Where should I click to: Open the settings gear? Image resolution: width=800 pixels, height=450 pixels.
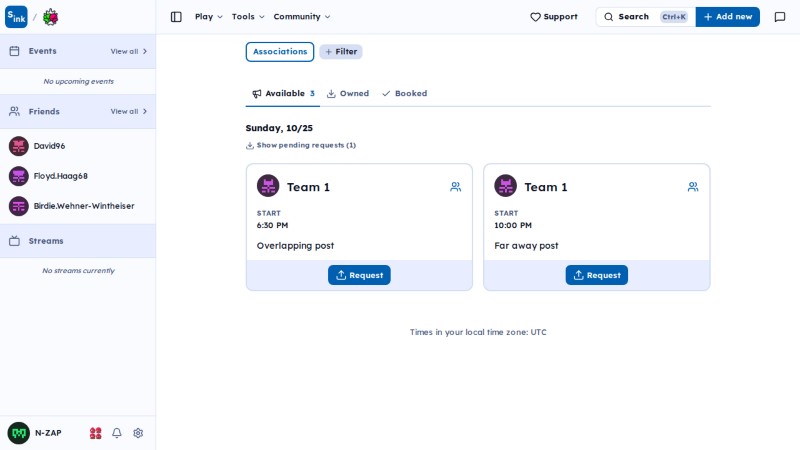(x=138, y=433)
